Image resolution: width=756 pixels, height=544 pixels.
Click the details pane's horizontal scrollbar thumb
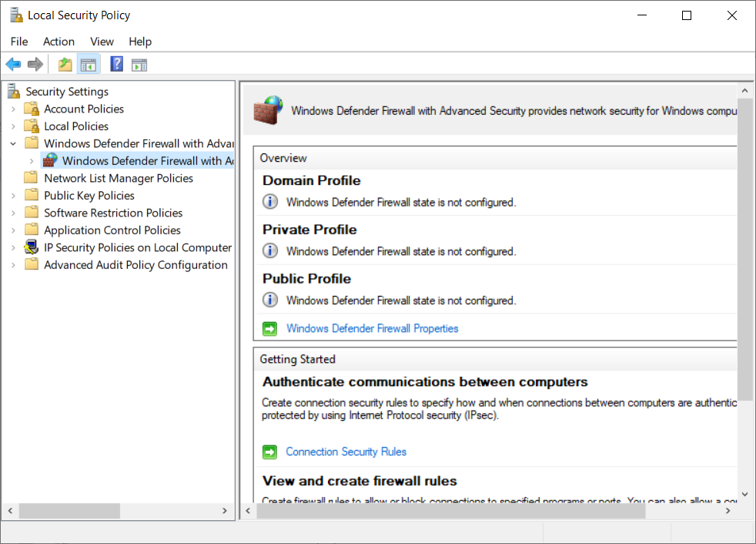(x=451, y=511)
